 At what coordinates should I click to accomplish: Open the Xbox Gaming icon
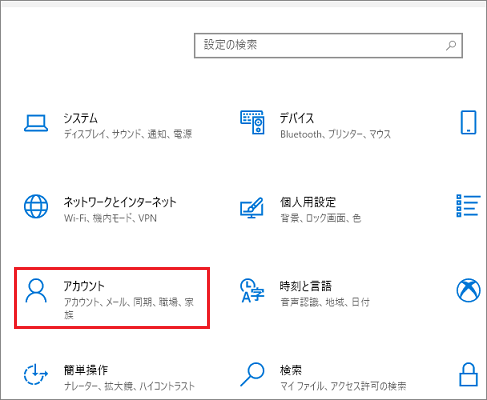click(468, 290)
